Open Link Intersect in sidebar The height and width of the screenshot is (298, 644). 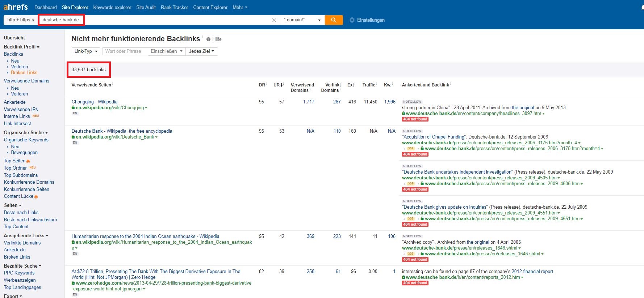17,124
